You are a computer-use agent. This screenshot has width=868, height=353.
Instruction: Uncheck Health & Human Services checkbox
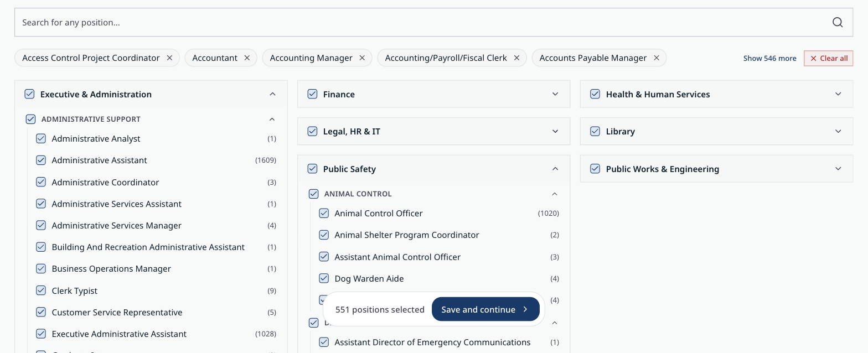tap(595, 94)
